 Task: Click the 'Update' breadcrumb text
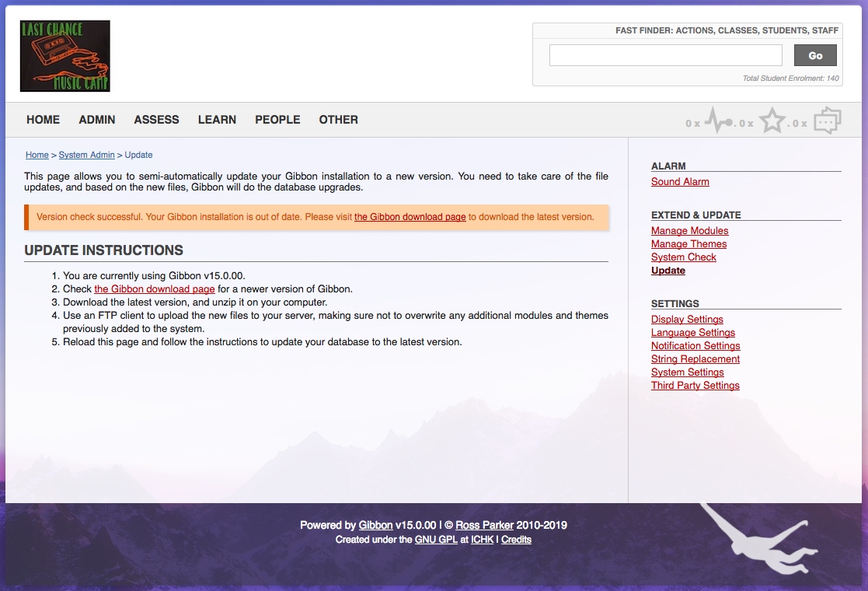pos(138,155)
